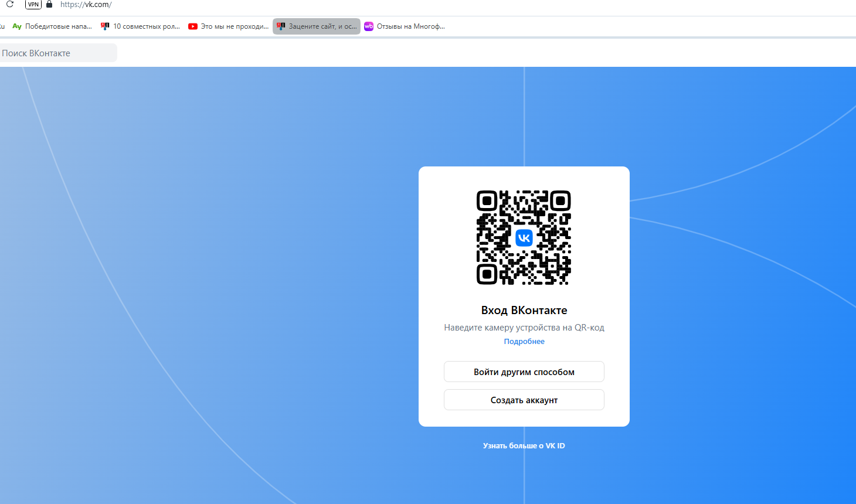Open "Узнать больше о VK ID"
The height and width of the screenshot is (504, 856).
(524, 446)
